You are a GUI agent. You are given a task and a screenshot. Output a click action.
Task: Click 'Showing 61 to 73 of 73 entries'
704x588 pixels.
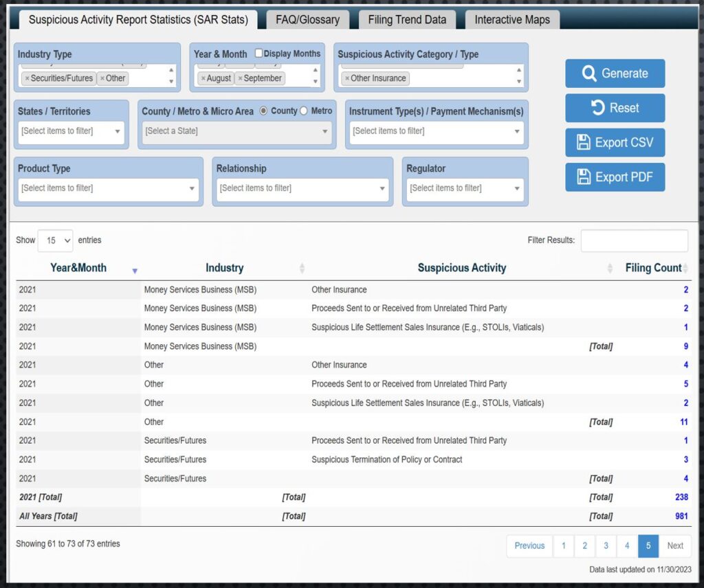pyautogui.click(x=68, y=543)
